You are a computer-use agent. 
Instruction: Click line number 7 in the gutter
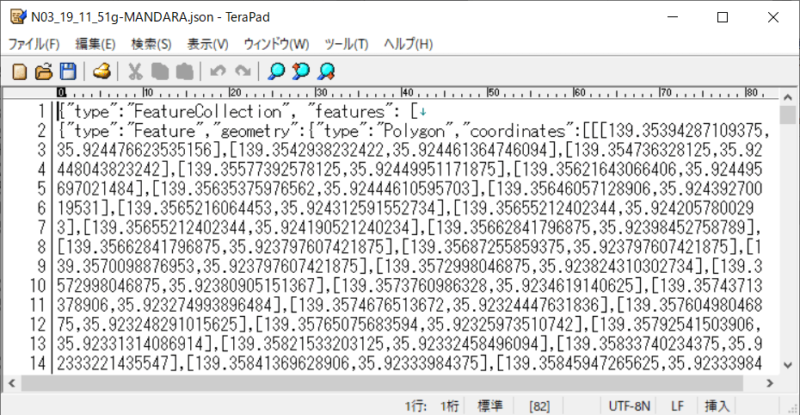[x=42, y=227]
